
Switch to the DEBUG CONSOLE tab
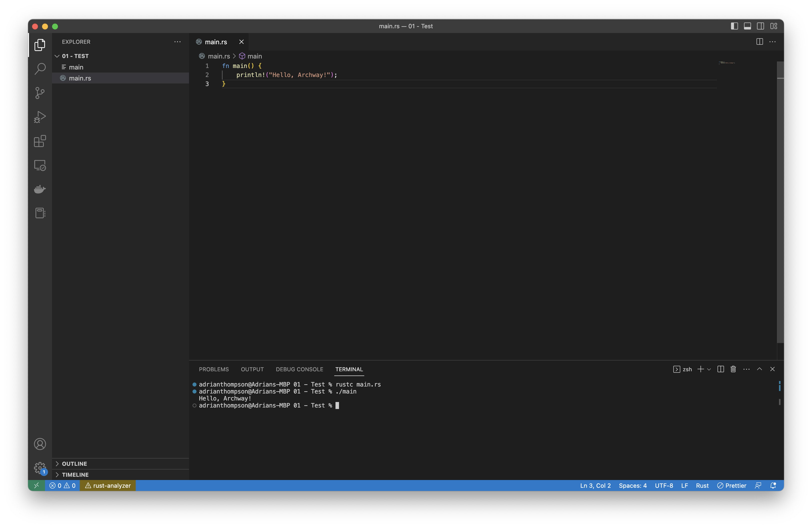pos(299,369)
